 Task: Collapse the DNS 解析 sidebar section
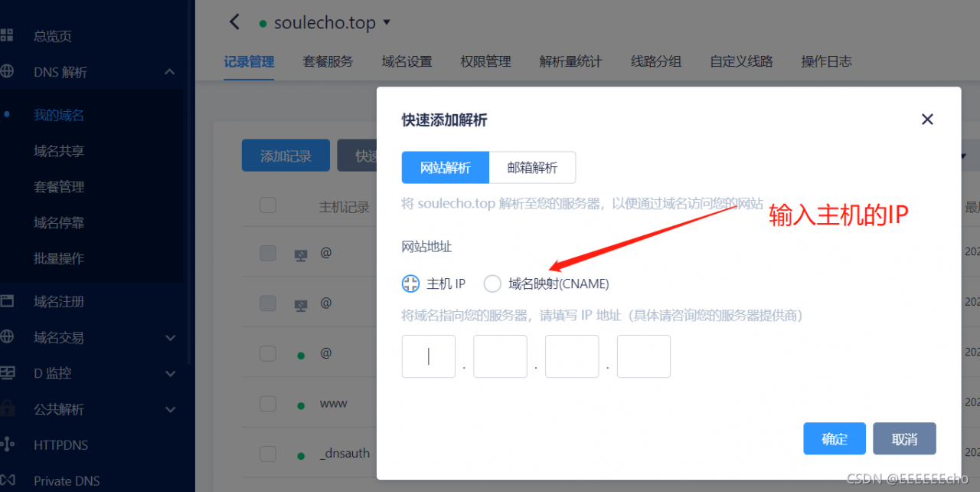[x=170, y=72]
